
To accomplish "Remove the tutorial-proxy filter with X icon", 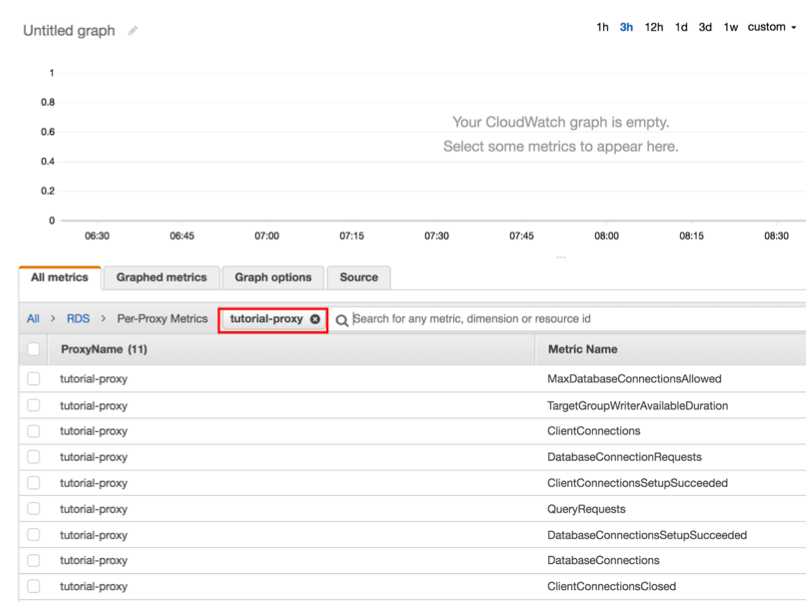I will tap(315, 319).
